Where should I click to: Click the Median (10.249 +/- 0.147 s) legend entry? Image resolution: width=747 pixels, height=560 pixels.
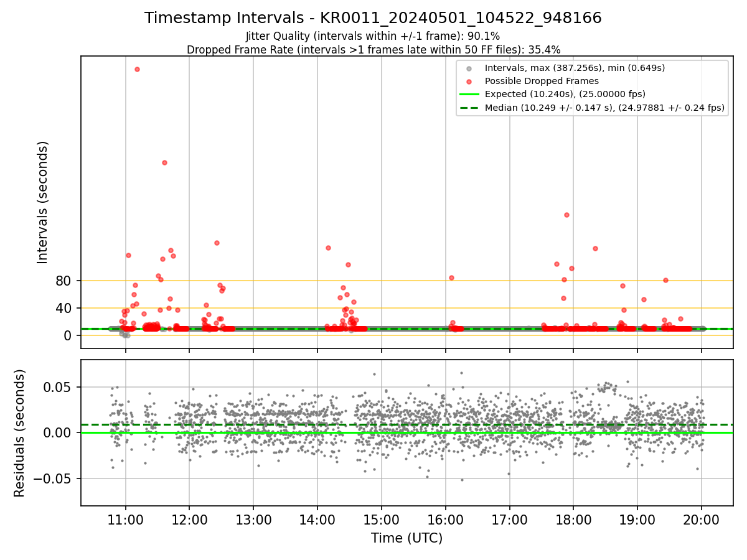tap(604, 108)
